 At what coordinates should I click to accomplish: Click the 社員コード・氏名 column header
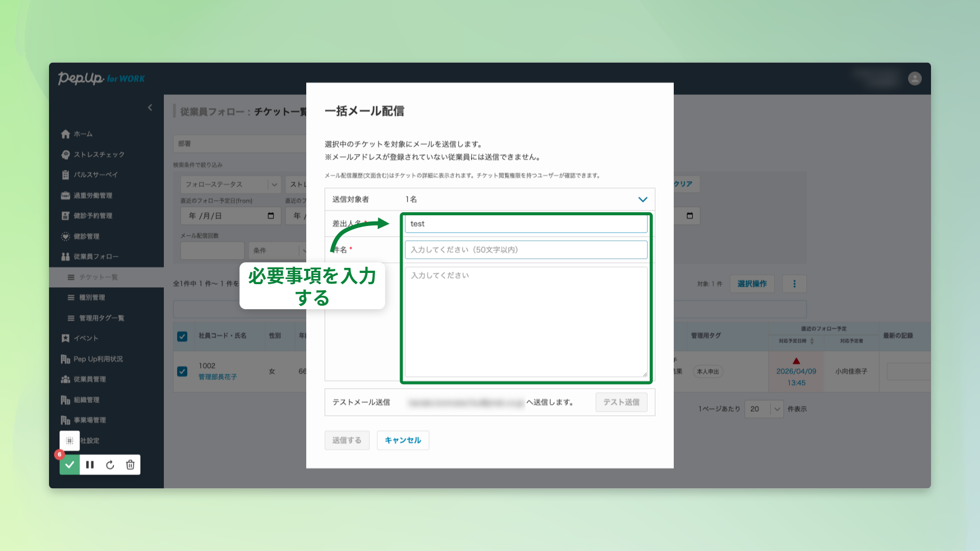(223, 336)
